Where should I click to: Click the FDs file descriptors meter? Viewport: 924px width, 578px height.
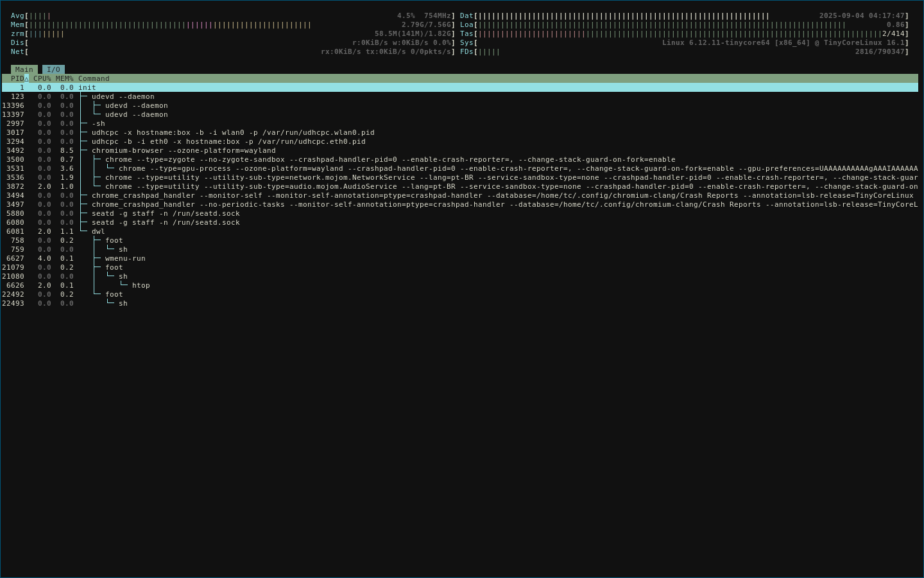(685, 51)
